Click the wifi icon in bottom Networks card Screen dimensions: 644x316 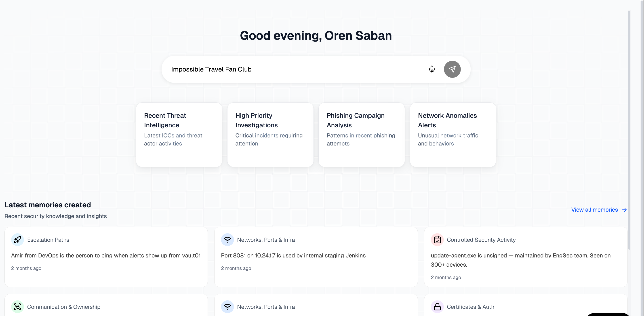coord(227,307)
